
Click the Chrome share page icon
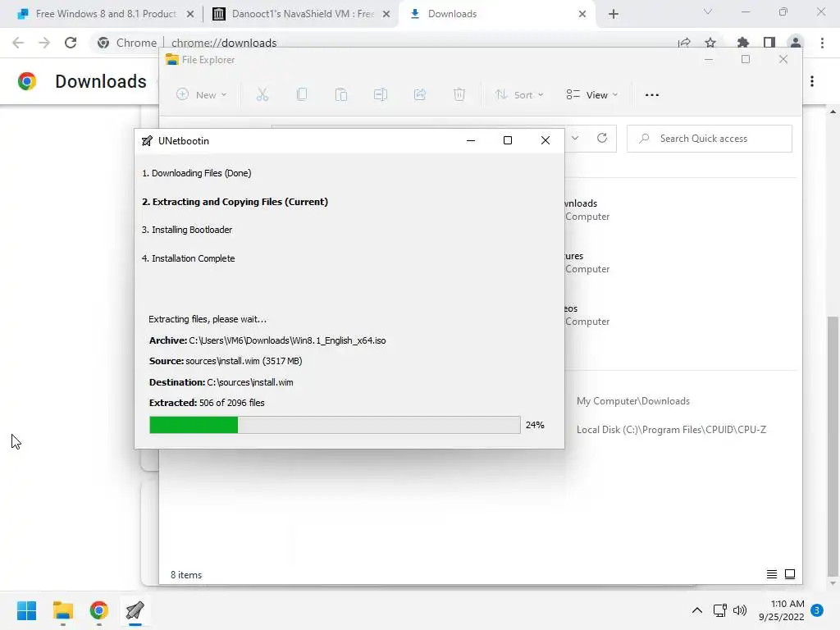coord(684,43)
